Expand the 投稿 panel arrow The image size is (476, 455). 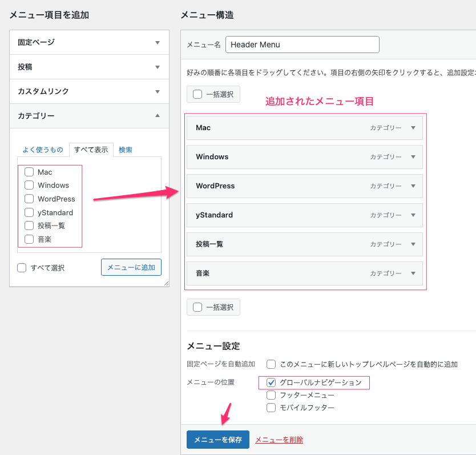click(158, 67)
